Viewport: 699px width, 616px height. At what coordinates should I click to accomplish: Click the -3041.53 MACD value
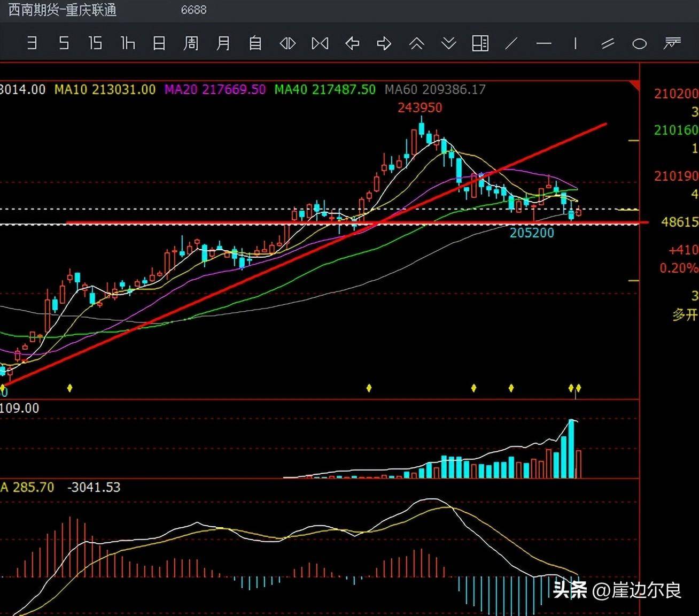[x=94, y=487]
